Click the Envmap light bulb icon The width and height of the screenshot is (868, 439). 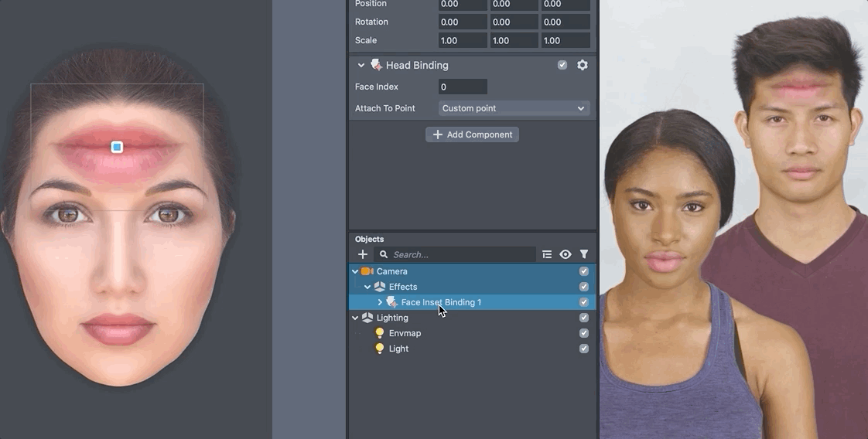379,333
